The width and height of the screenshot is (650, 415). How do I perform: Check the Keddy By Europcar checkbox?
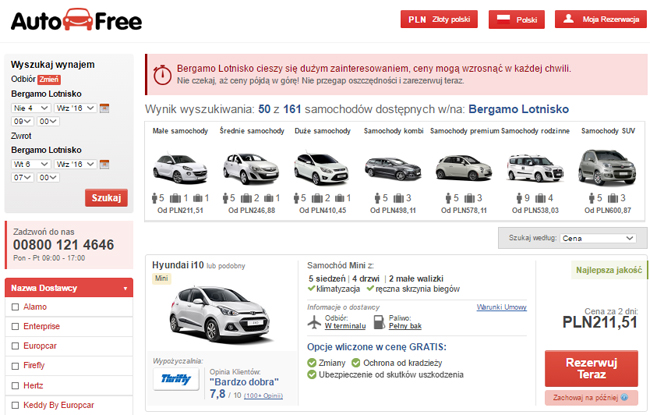coord(15,405)
